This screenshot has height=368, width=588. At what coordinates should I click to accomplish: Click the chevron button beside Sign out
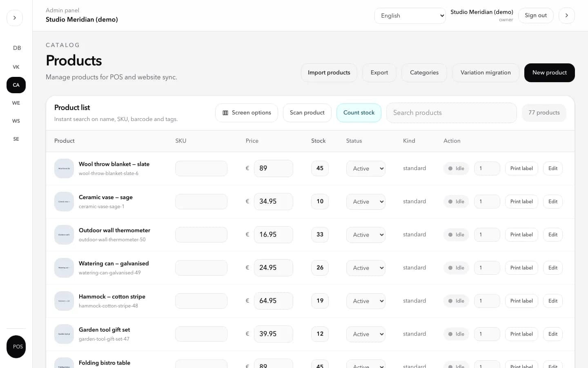pyautogui.click(x=566, y=16)
